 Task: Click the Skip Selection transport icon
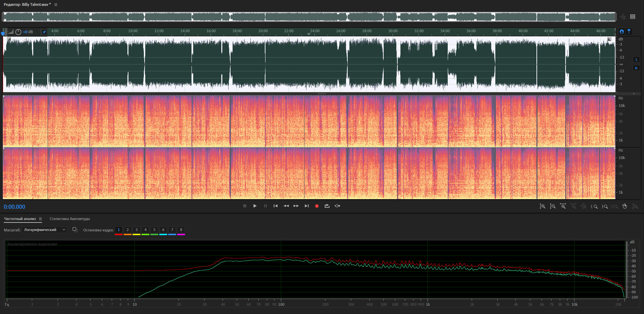(x=337, y=206)
